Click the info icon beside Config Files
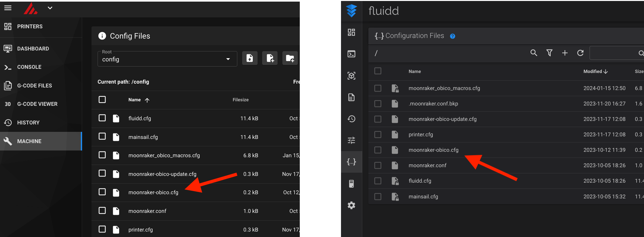 pos(102,36)
